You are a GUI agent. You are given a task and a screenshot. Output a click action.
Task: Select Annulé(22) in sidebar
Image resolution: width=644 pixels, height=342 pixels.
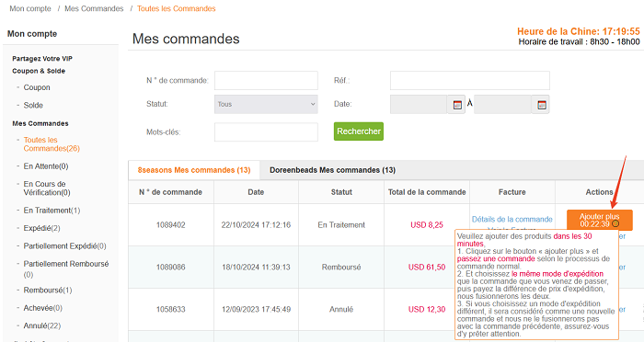[42, 325]
